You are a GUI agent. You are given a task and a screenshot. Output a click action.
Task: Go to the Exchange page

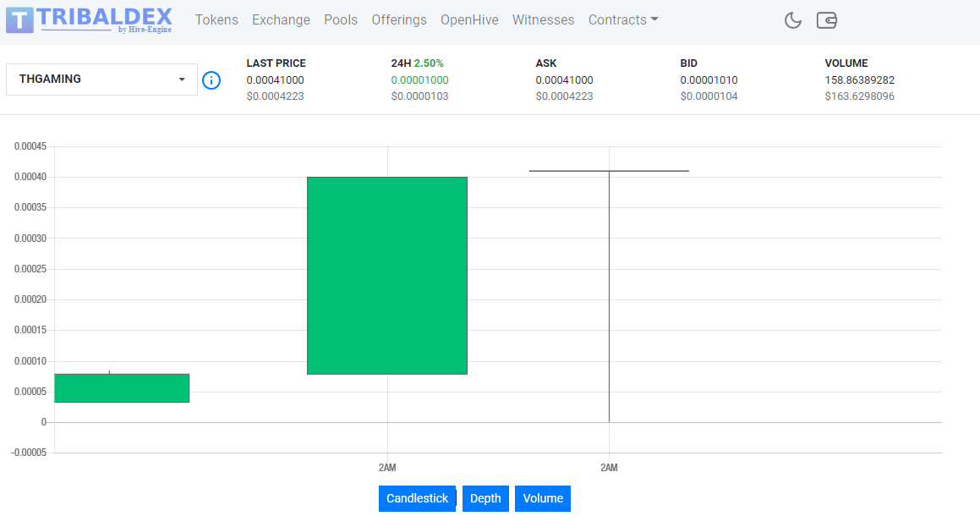[x=281, y=20]
